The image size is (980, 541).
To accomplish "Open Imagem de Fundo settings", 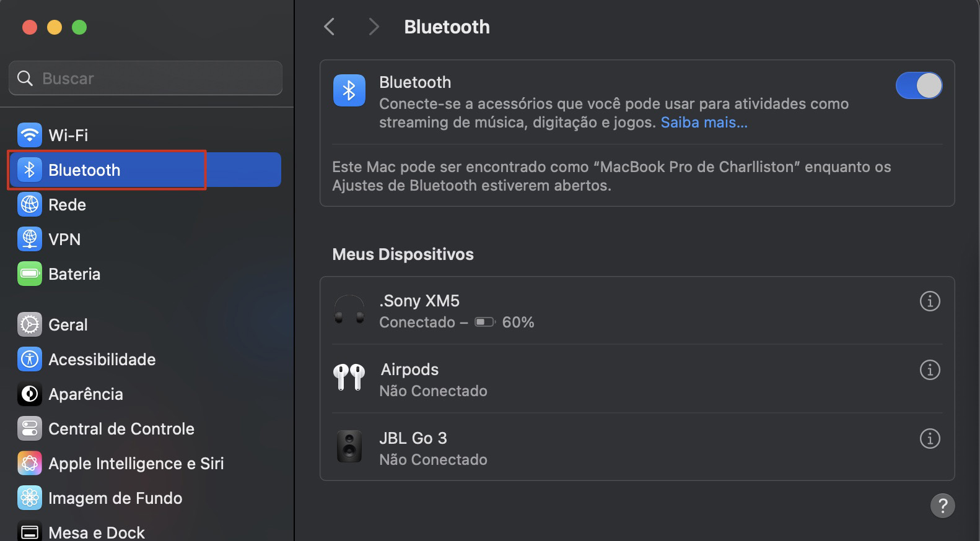I will pos(29,498).
